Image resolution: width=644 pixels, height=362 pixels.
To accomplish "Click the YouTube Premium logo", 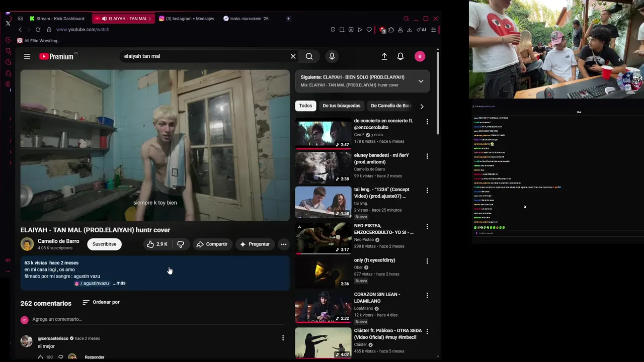I will 57,56.
